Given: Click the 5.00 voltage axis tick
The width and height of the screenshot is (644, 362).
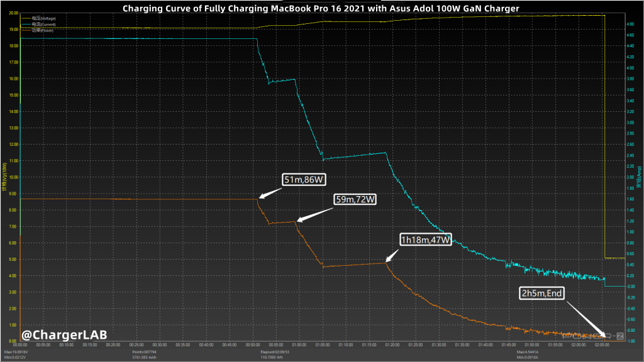Looking at the screenshot, I should click(14, 260).
